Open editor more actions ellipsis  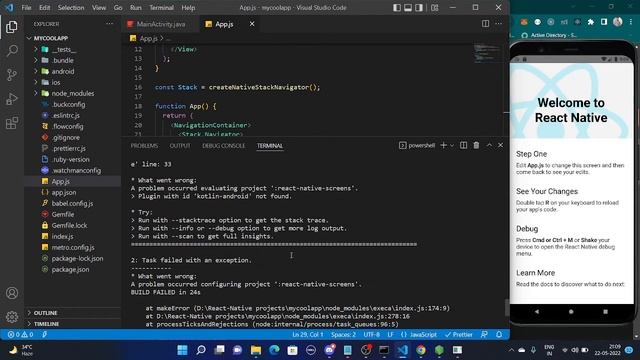pyautogui.click(x=498, y=24)
